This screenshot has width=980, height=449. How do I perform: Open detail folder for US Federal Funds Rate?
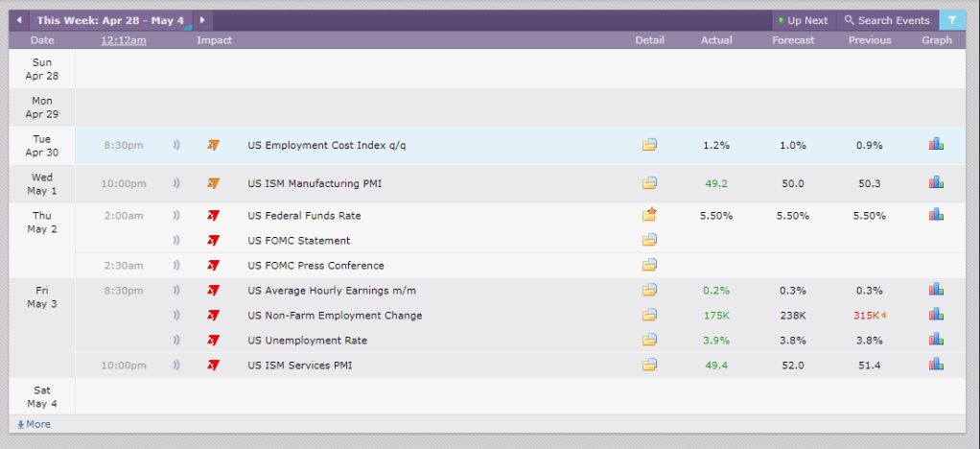pyautogui.click(x=649, y=215)
